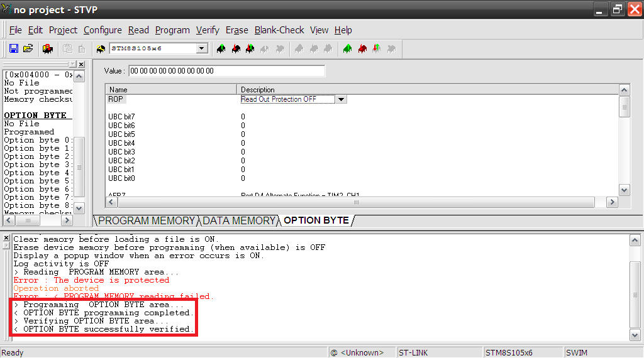
Task: Read current tab with green-arrow chip icon
Action: tap(221, 49)
